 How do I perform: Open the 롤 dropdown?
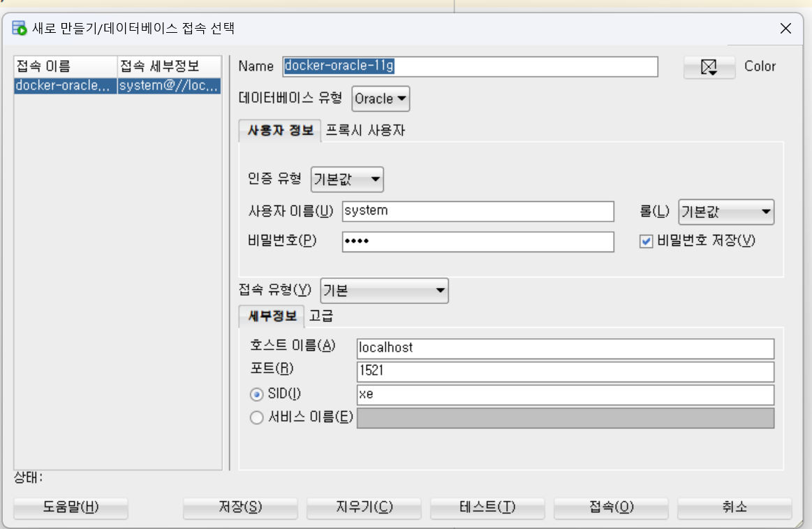tap(726, 212)
